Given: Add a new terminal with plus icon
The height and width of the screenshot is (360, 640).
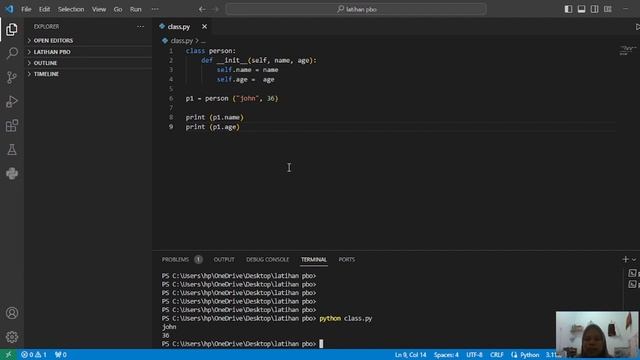Looking at the screenshot, I should coord(625,259).
